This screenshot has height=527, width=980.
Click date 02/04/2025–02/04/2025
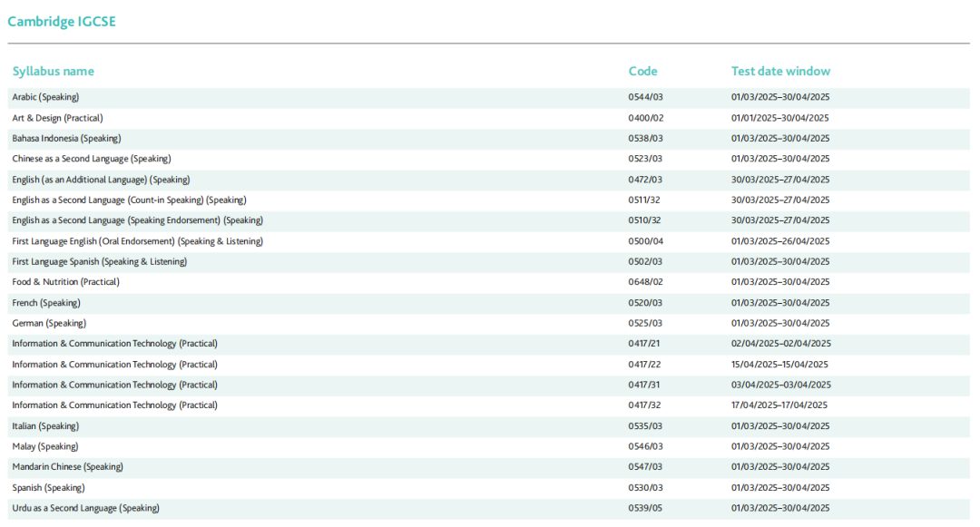coord(781,344)
